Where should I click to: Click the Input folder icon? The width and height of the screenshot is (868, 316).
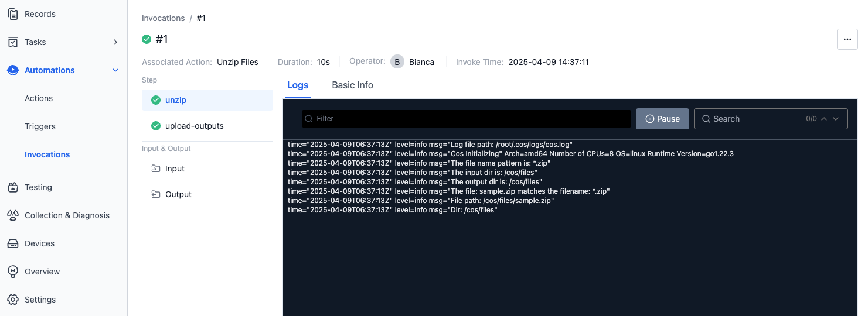coord(156,169)
